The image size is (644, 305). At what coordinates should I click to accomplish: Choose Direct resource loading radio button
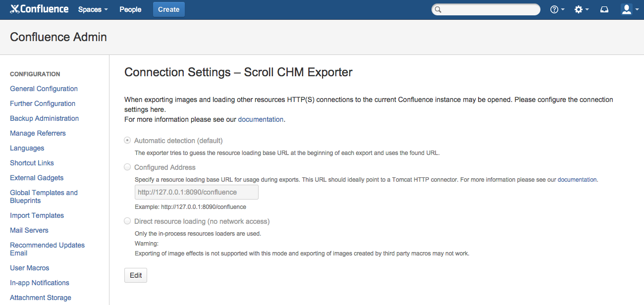[127, 221]
